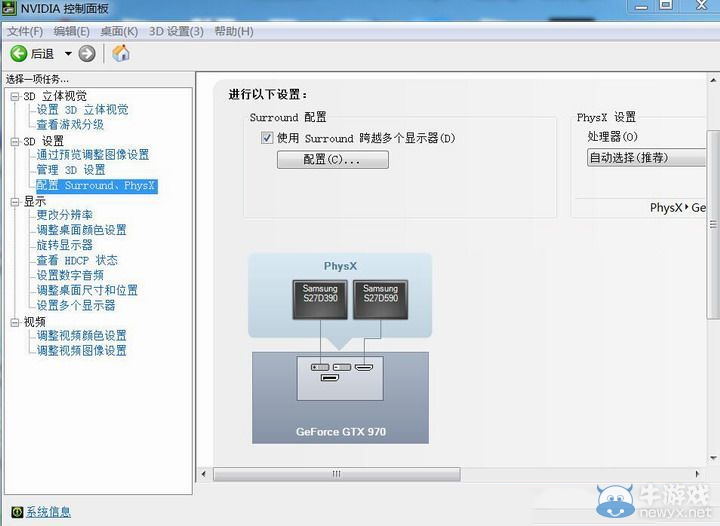Viewport: 720px width, 526px height.
Task: Open the 系统信息 link
Action: click(48, 512)
